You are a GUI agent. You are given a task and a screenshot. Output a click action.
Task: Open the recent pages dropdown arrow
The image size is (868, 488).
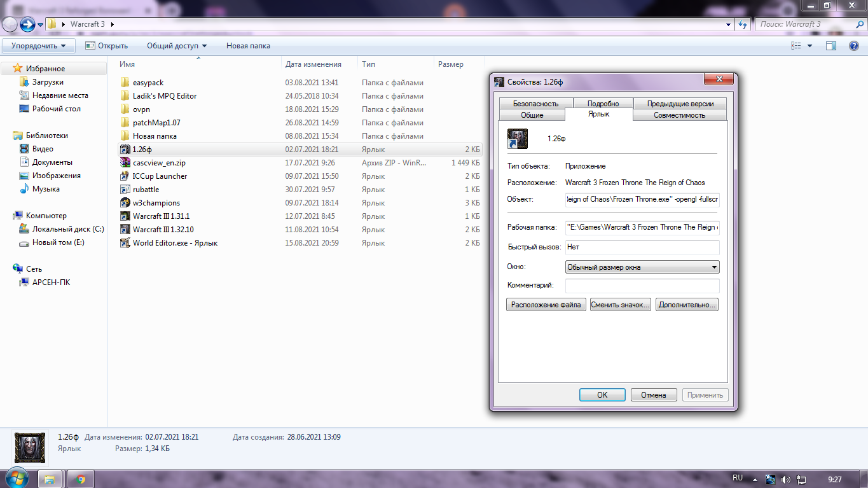pos(41,24)
